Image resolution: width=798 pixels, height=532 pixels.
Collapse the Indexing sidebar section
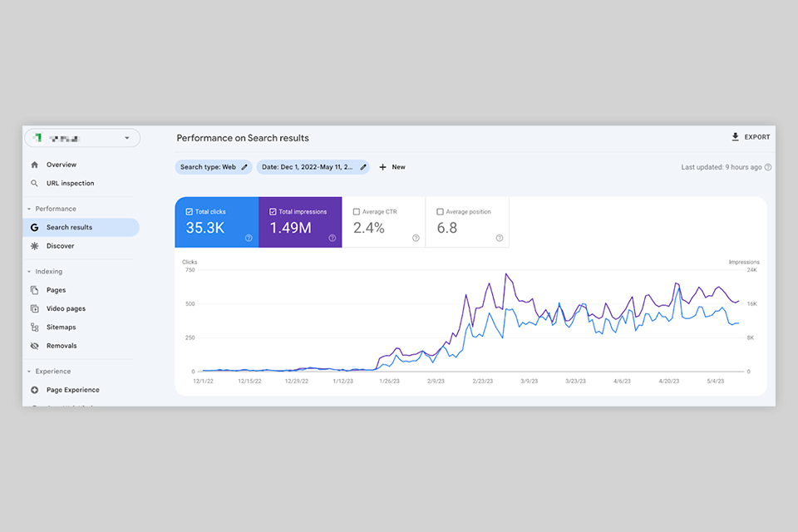29,272
